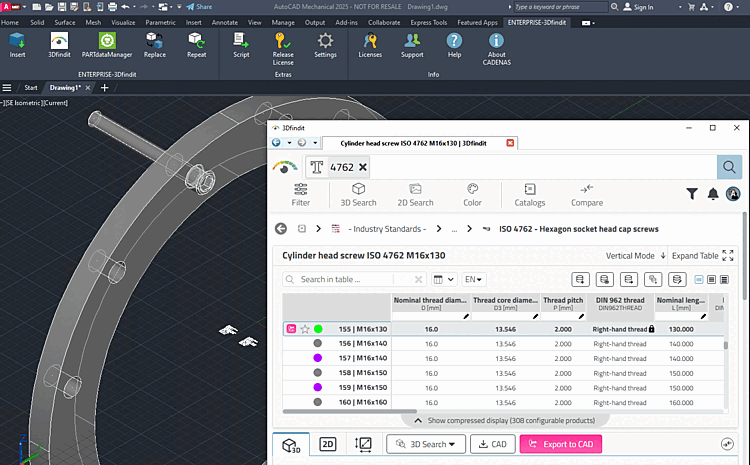Click the Export to CAD button

561,444
